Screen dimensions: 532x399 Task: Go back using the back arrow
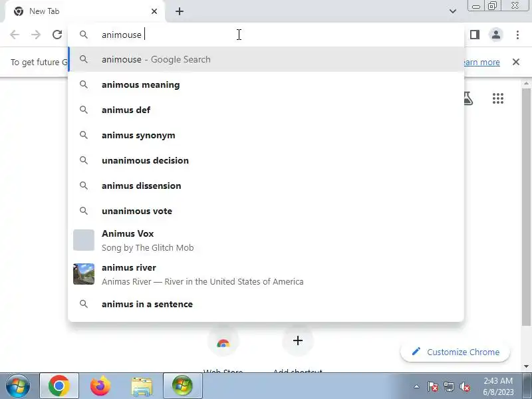(15, 35)
